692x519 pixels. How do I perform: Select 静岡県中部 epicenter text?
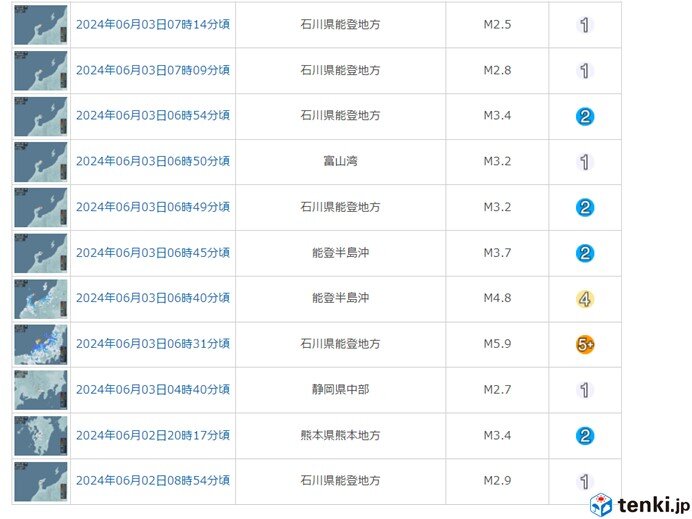tap(340, 390)
